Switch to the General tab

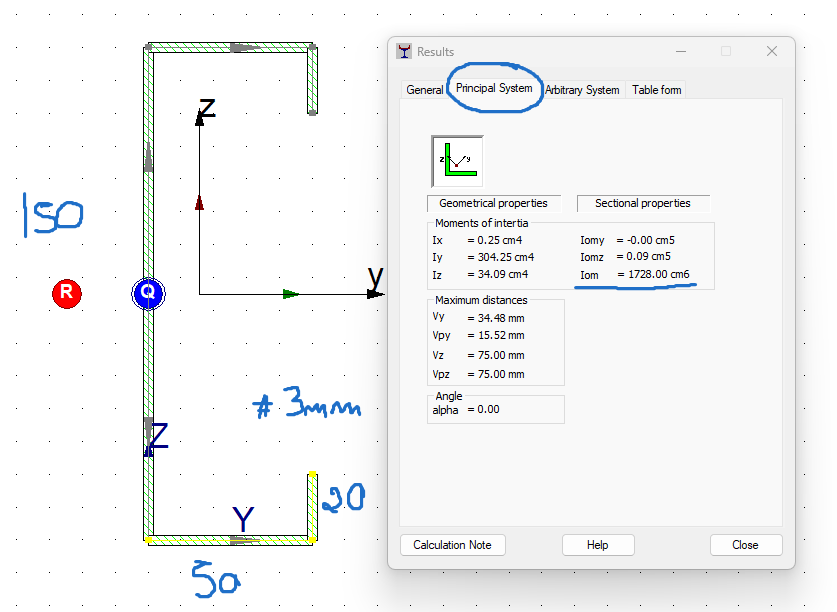point(424,90)
